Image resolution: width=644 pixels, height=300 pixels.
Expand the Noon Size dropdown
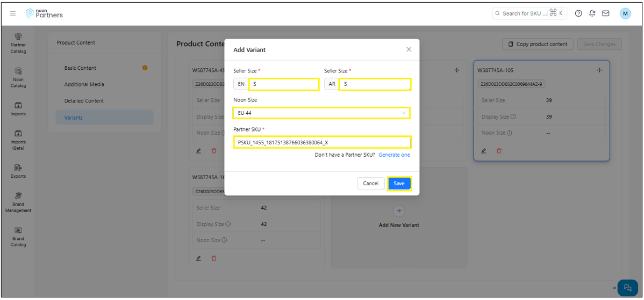pos(321,113)
